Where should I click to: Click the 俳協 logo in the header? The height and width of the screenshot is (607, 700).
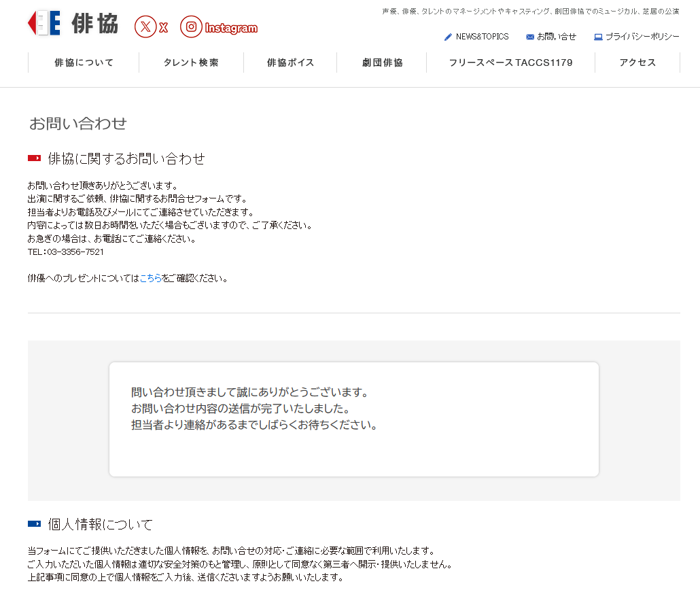pos(72,23)
